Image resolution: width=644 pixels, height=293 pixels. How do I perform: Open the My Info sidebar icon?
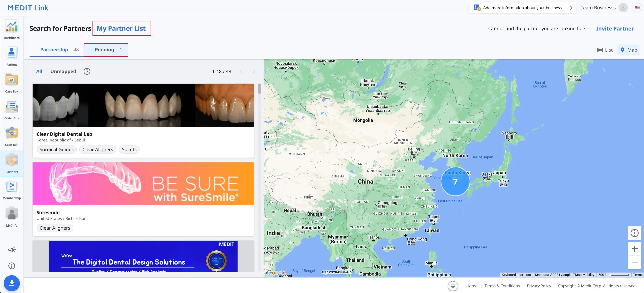click(x=12, y=217)
